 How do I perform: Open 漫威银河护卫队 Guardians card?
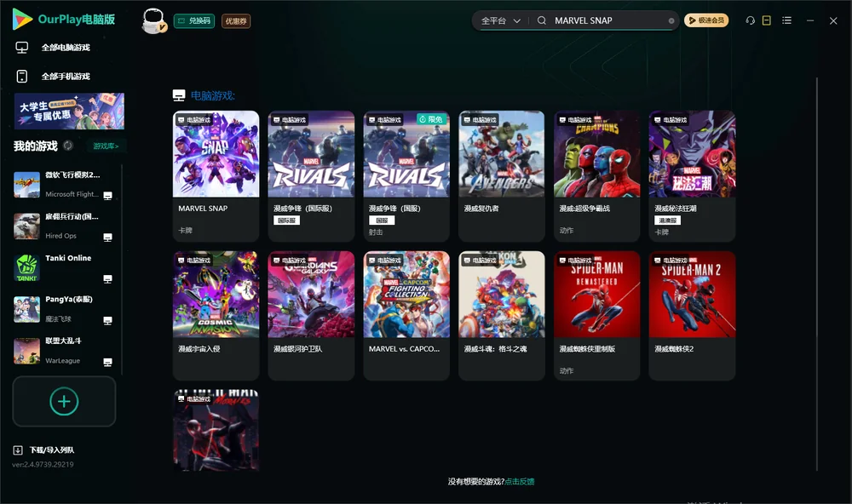click(x=311, y=316)
